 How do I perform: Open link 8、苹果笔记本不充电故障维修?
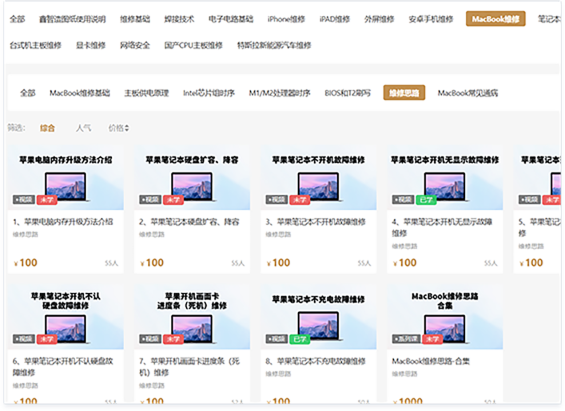pos(316,361)
